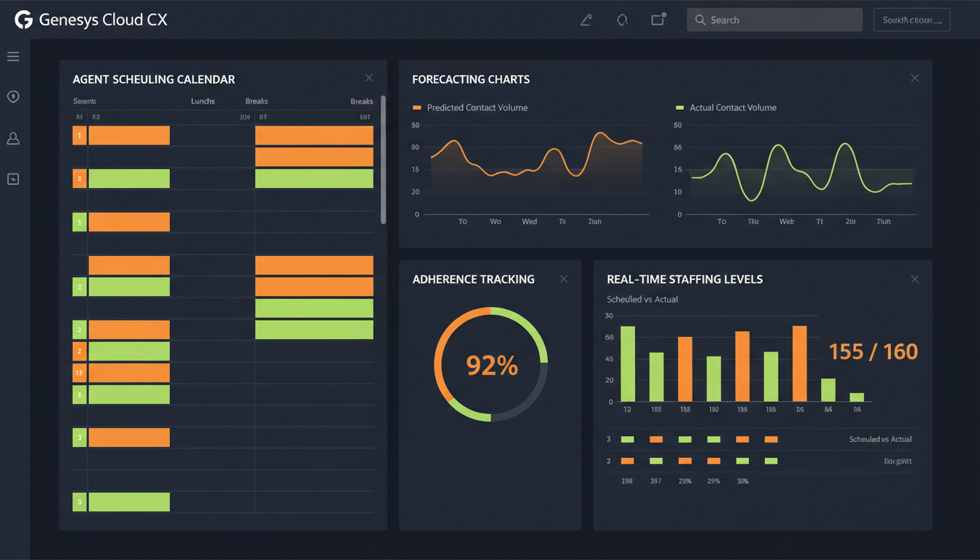Click the screen icon left of Search

[658, 20]
